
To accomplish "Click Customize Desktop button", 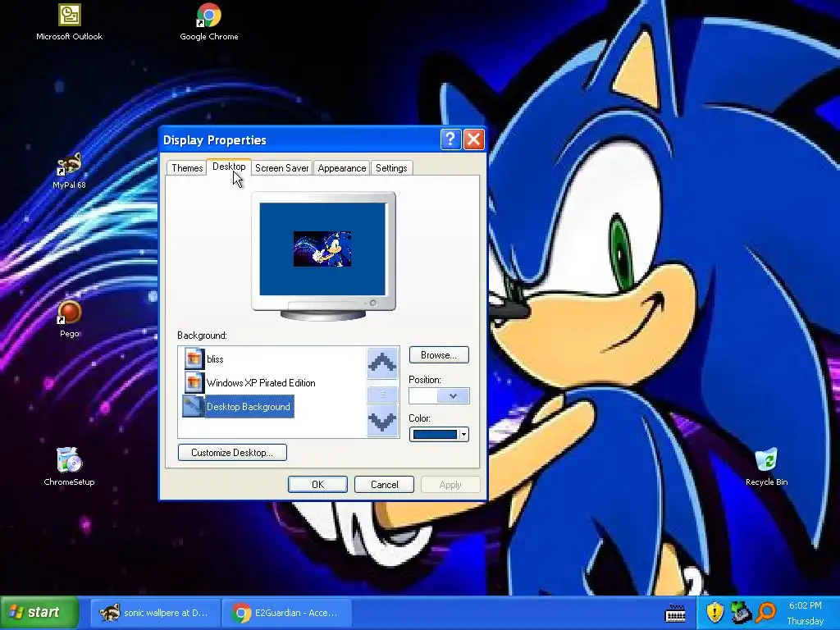I will coord(232,453).
